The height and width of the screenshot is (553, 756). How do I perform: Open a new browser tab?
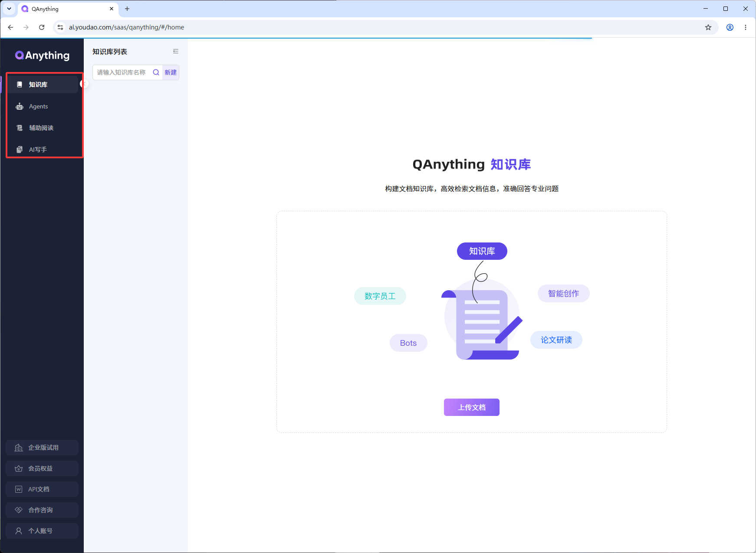(x=127, y=9)
